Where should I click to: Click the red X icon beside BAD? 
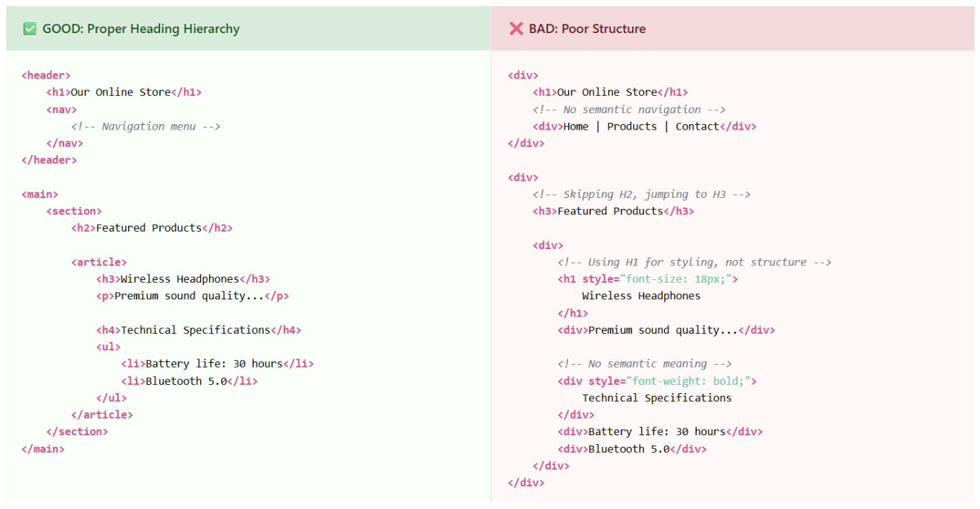pyautogui.click(x=516, y=29)
